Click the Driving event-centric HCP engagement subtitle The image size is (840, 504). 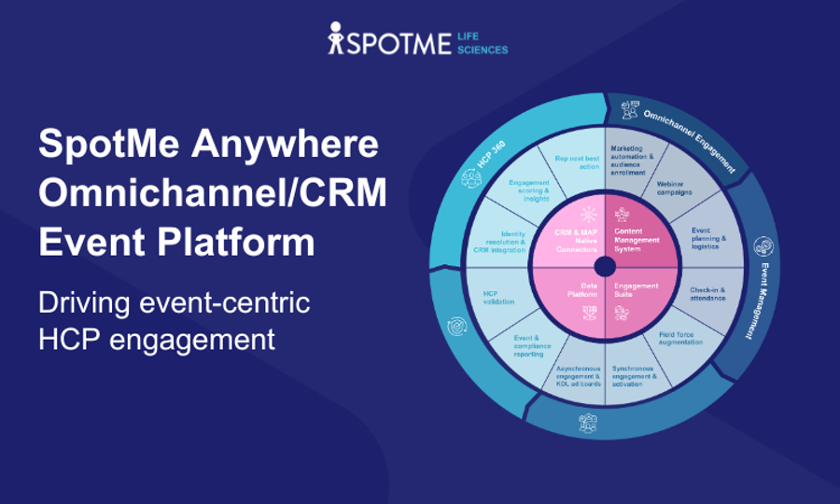(175, 321)
